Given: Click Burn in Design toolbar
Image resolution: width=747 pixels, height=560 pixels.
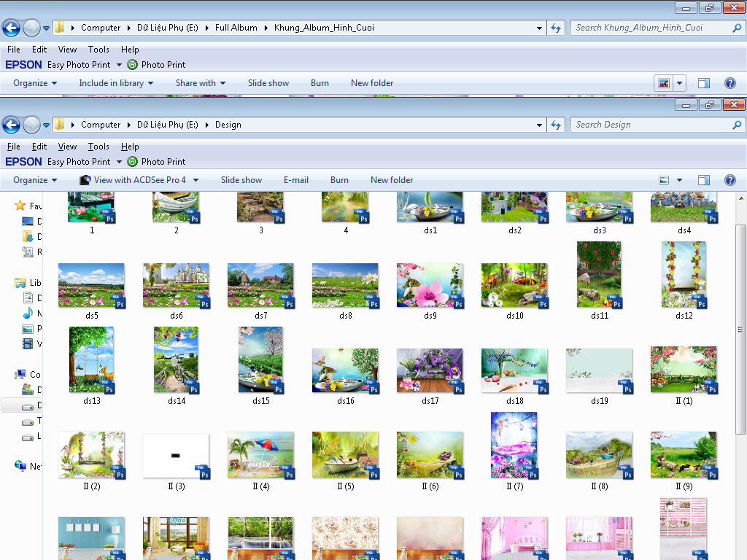Looking at the screenshot, I should pos(339,180).
